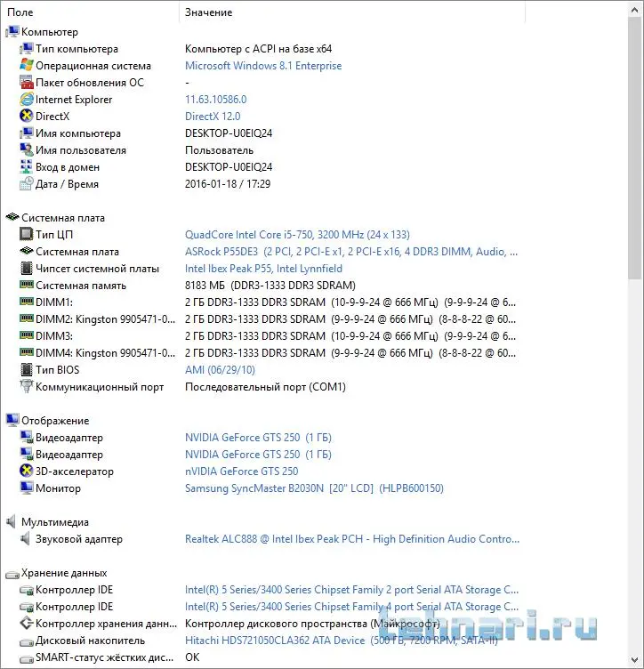The image size is (644, 669).
Task: Click the Имя компьютера icon
Action: (x=26, y=133)
